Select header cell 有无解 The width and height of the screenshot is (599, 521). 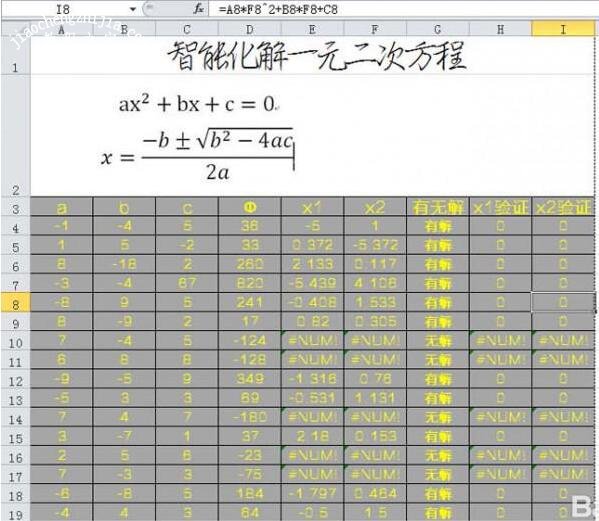(437, 207)
